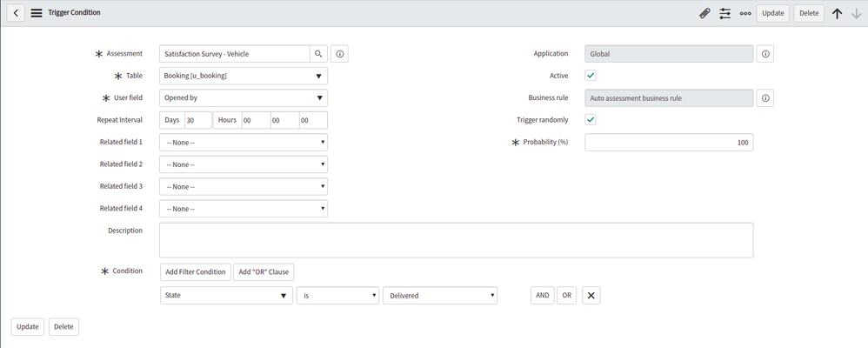Open the Delivered value dropdown

439,295
